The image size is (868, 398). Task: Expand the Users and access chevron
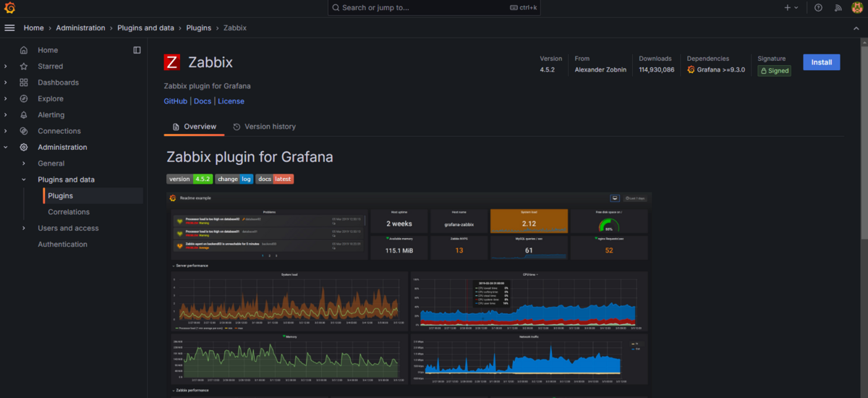(24, 228)
